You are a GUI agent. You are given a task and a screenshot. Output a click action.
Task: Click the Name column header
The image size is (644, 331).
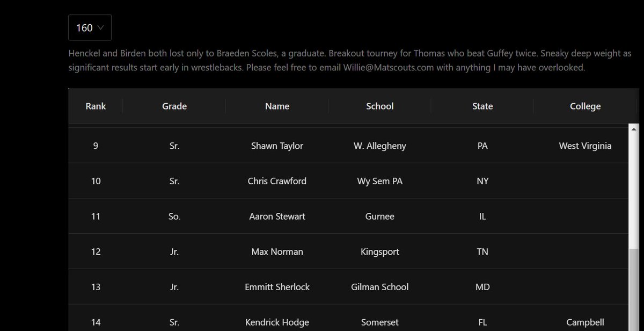tap(277, 106)
